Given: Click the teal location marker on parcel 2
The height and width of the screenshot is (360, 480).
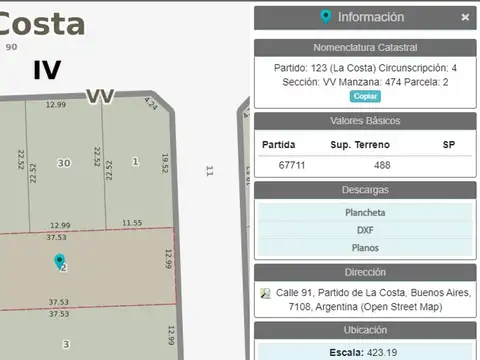Looking at the screenshot, I should (60, 261).
